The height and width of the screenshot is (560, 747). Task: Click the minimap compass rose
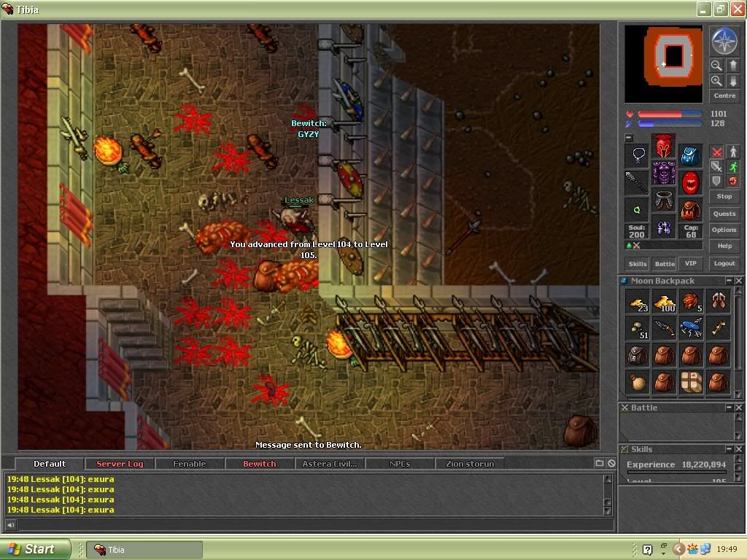(x=724, y=41)
